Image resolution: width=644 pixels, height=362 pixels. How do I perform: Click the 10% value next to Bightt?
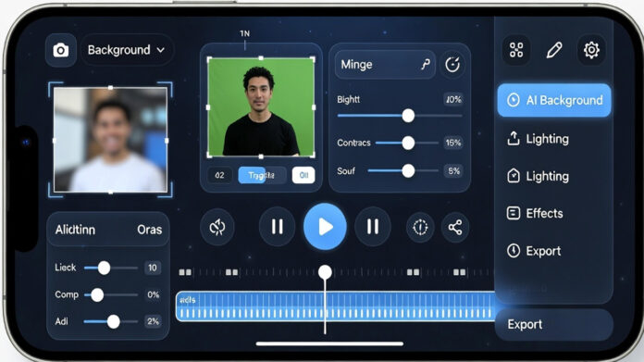[453, 99]
